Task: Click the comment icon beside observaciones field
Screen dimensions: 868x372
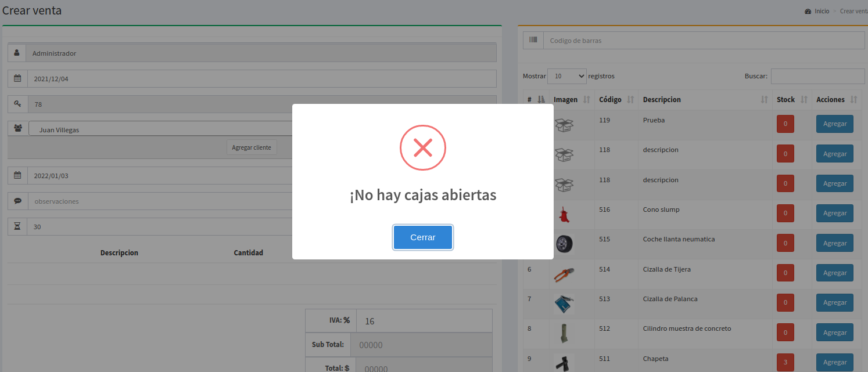Action: coord(17,201)
